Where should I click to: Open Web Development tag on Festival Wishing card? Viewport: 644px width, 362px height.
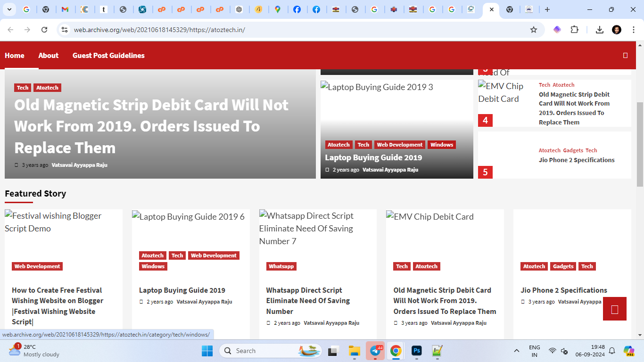pyautogui.click(x=37, y=266)
